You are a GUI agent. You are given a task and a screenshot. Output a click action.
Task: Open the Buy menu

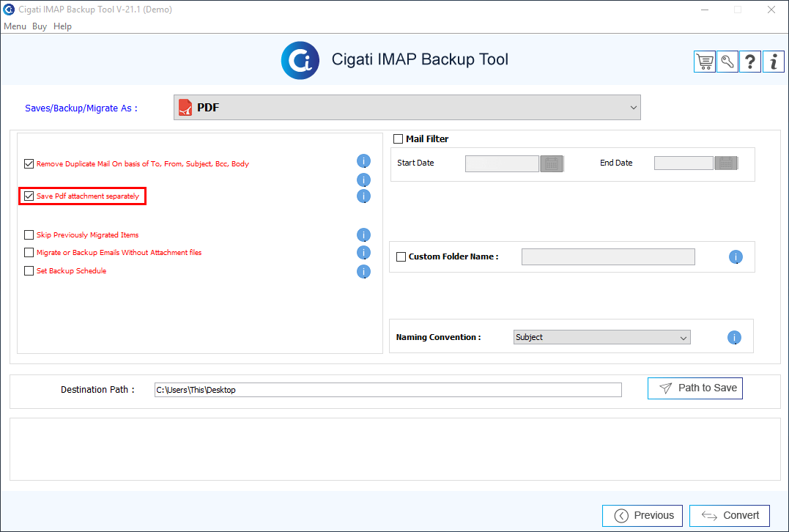40,26
